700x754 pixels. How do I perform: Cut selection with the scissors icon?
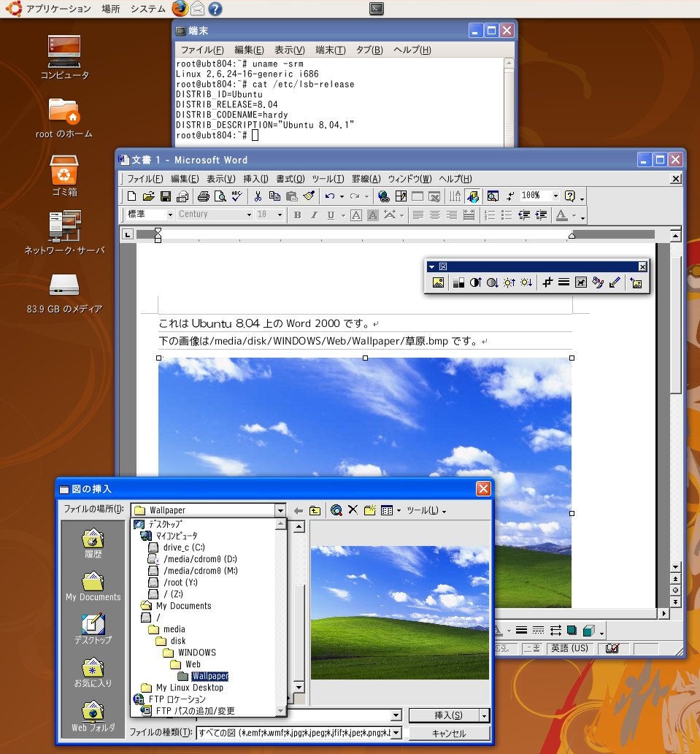(258, 196)
